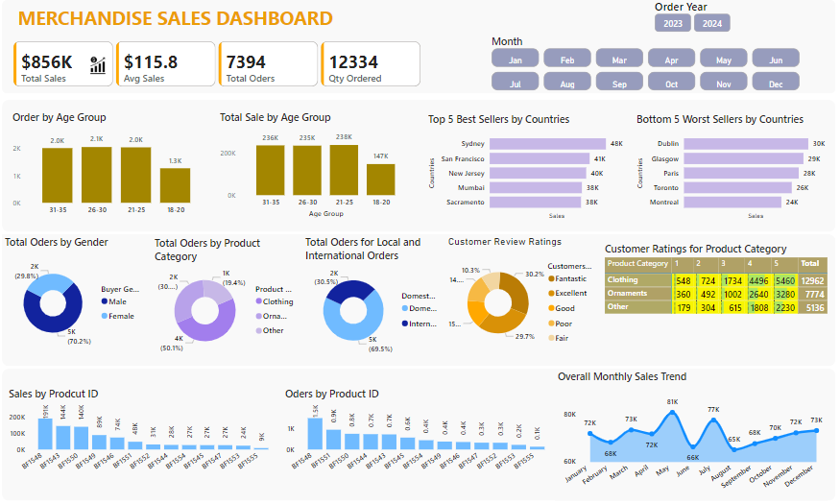Click the Montreal bar in Worst Sellers
The width and height of the screenshot is (840, 504).
pyautogui.click(x=732, y=202)
